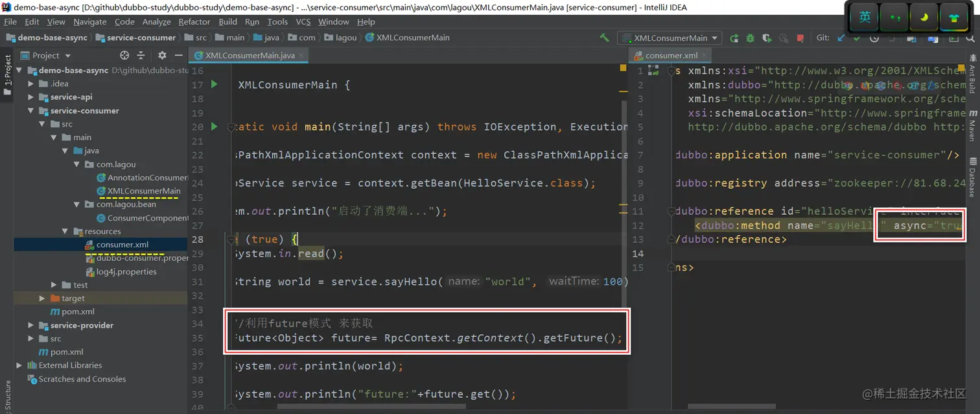The width and height of the screenshot is (980, 414).
Task: Collapse the service-consumer module
Action: click(x=30, y=111)
